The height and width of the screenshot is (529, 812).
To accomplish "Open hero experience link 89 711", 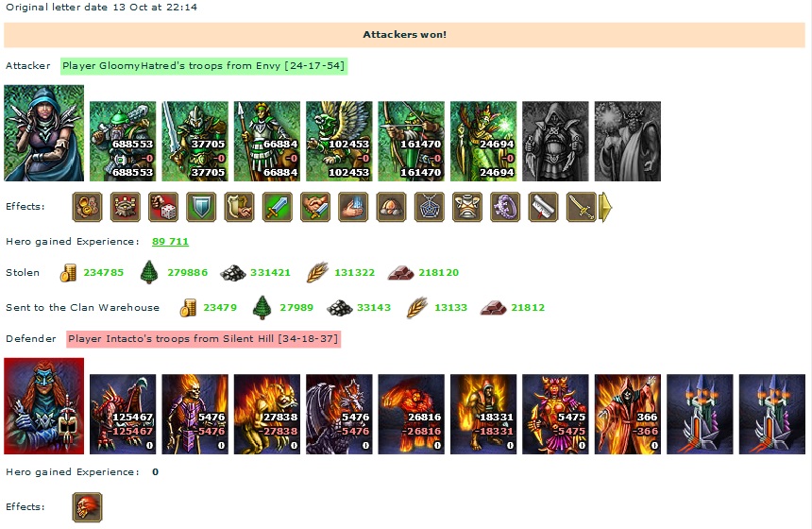I will pos(170,242).
